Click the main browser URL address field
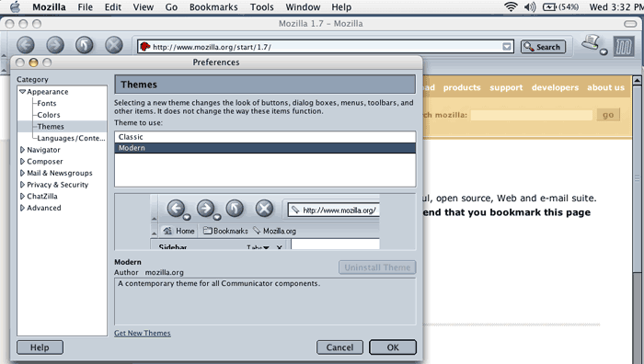Viewport: 644px width, 364px height. 327,47
